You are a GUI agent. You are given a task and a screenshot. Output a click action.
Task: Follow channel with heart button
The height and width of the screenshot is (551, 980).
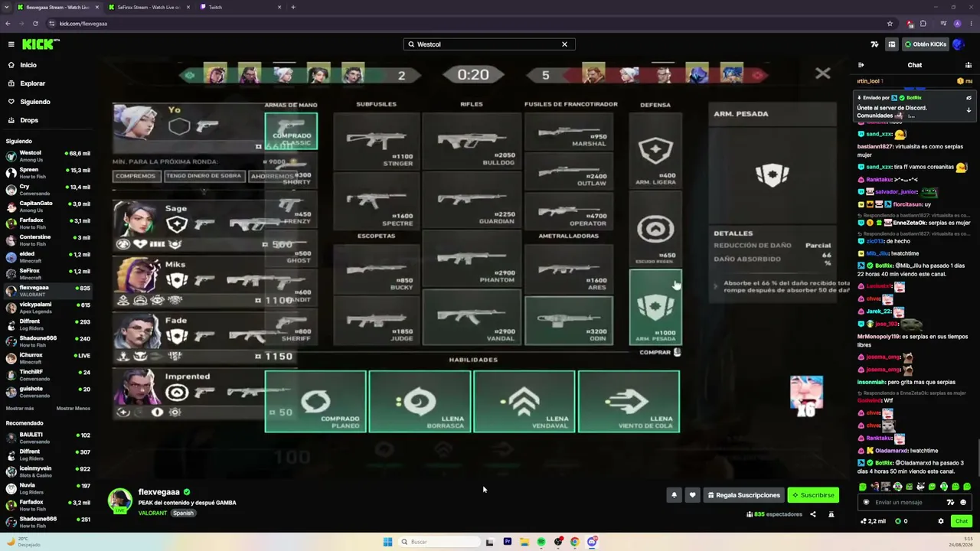click(x=692, y=495)
